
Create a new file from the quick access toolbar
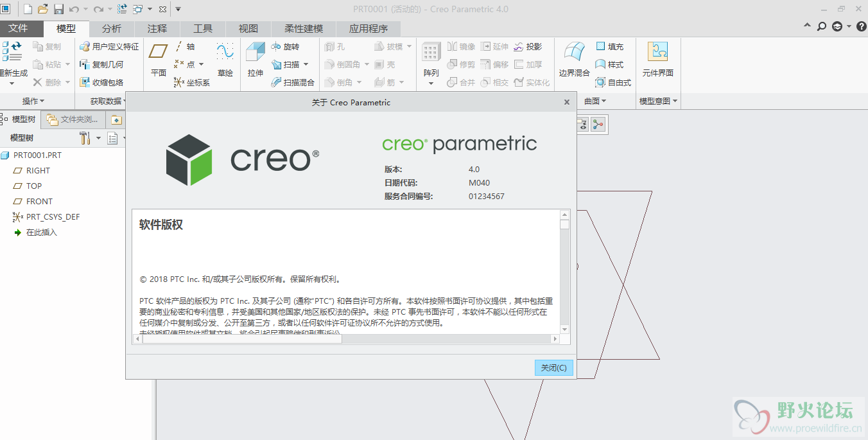click(x=28, y=9)
